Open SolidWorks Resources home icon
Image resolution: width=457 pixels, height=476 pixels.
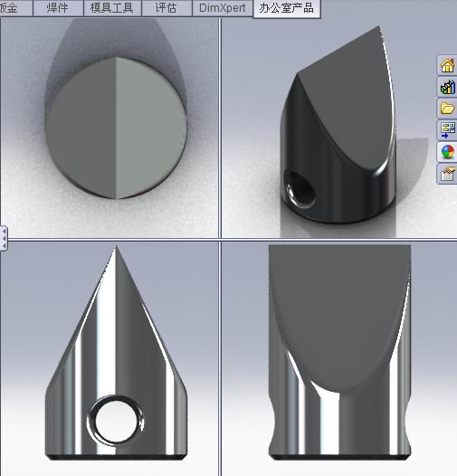coord(447,65)
